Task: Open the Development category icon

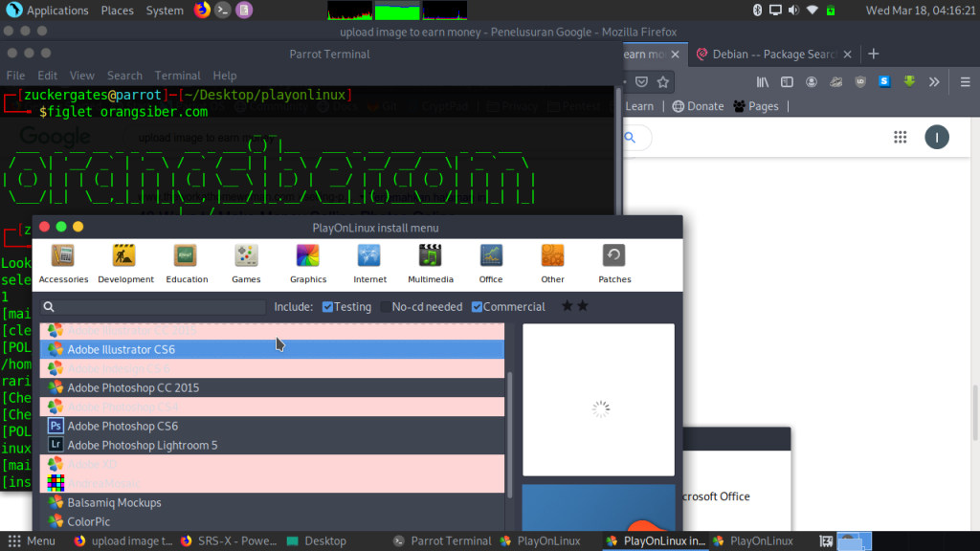Action: tap(125, 264)
